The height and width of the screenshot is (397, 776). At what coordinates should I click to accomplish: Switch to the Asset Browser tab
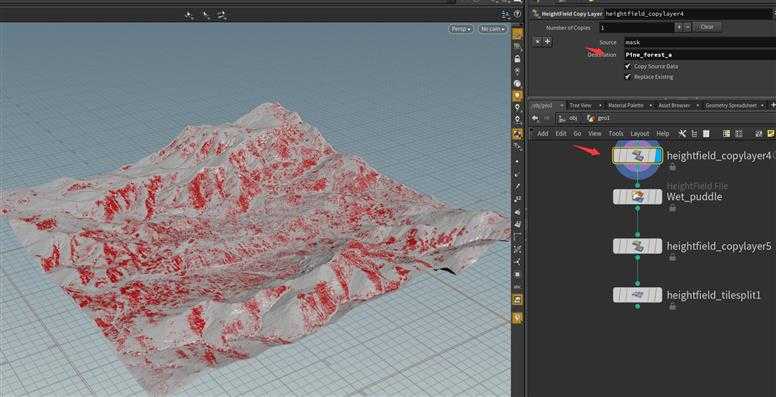674,105
